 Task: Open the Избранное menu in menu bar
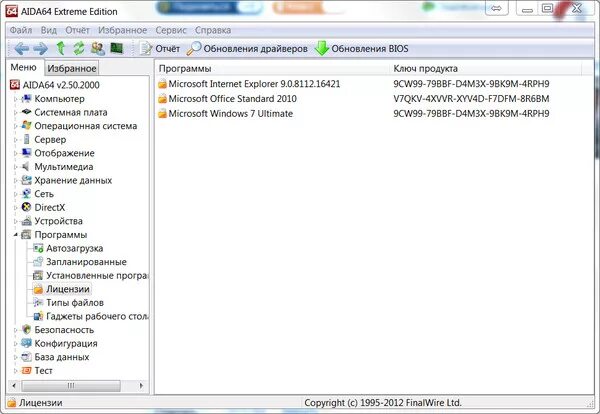(122, 30)
